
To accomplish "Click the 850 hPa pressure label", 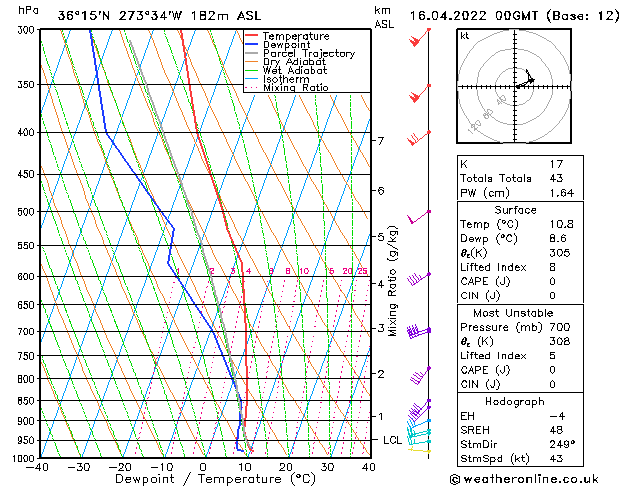I will [28, 401].
